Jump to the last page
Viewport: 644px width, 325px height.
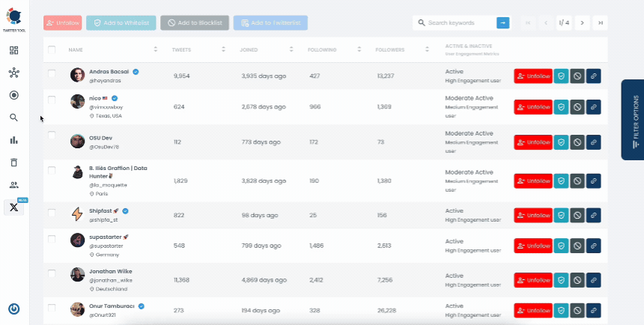tap(600, 23)
